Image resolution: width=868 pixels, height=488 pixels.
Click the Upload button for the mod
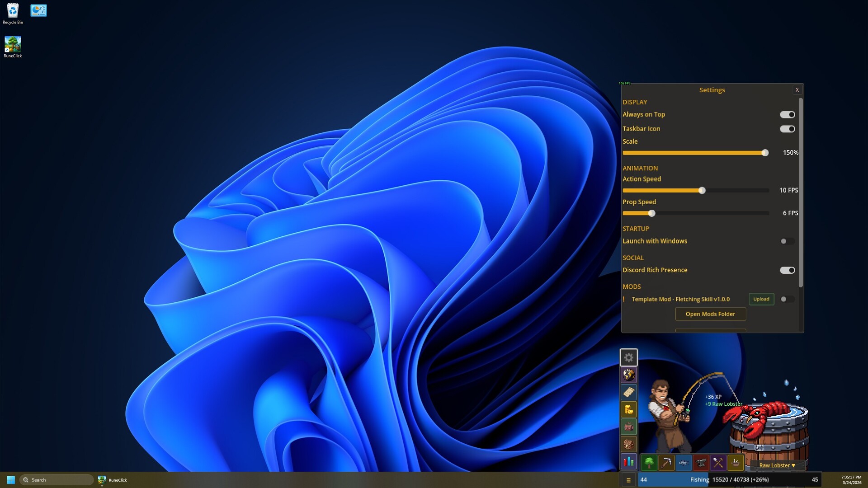(761, 299)
